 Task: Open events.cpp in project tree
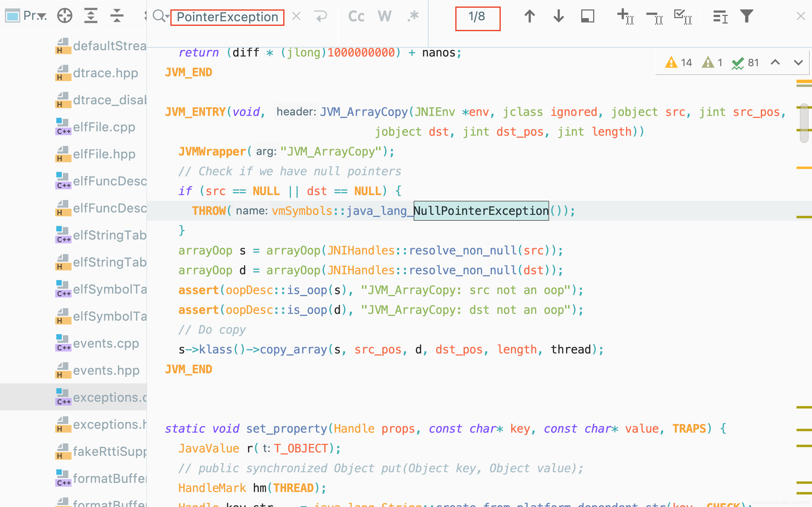click(106, 343)
